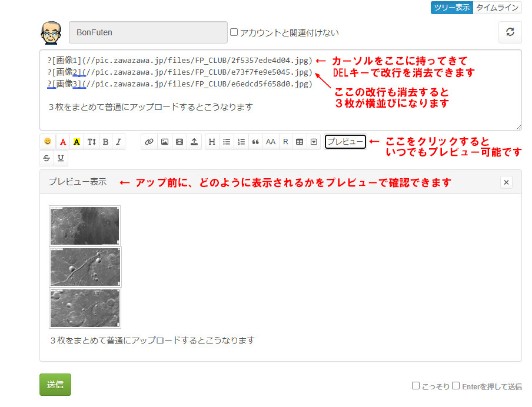The image size is (532, 407).
Task: Check アカウントと関連付けない checkbox
Action: click(x=234, y=32)
